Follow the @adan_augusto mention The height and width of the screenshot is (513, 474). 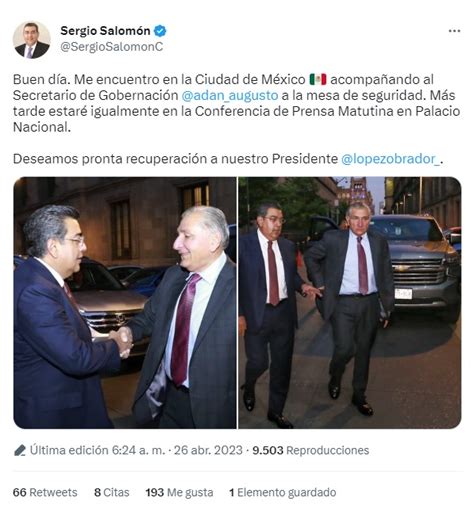click(230, 95)
